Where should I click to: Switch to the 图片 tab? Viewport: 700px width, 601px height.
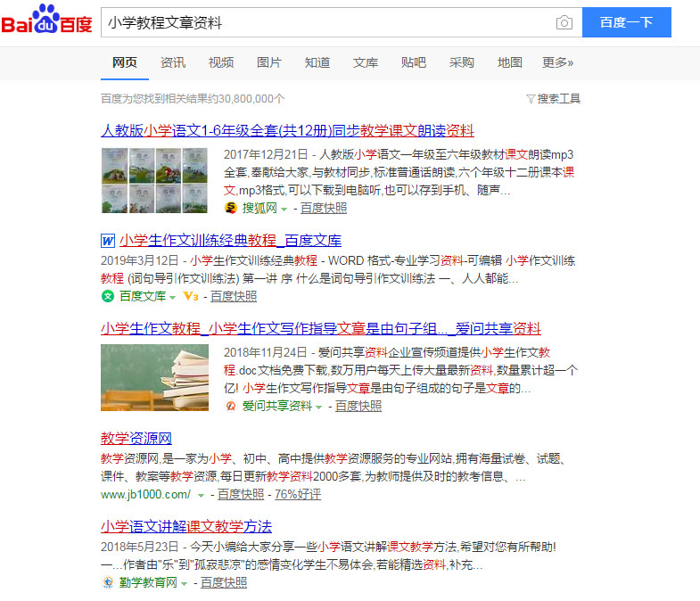[269, 62]
